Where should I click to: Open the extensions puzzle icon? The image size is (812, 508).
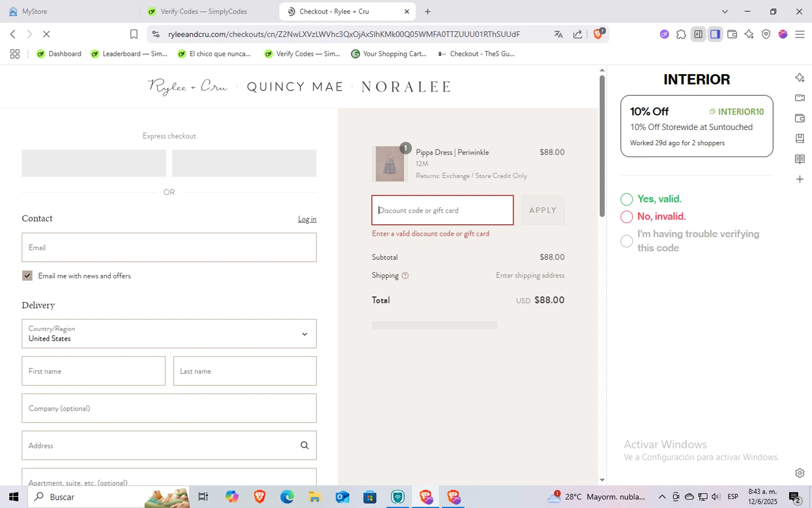pos(681,34)
